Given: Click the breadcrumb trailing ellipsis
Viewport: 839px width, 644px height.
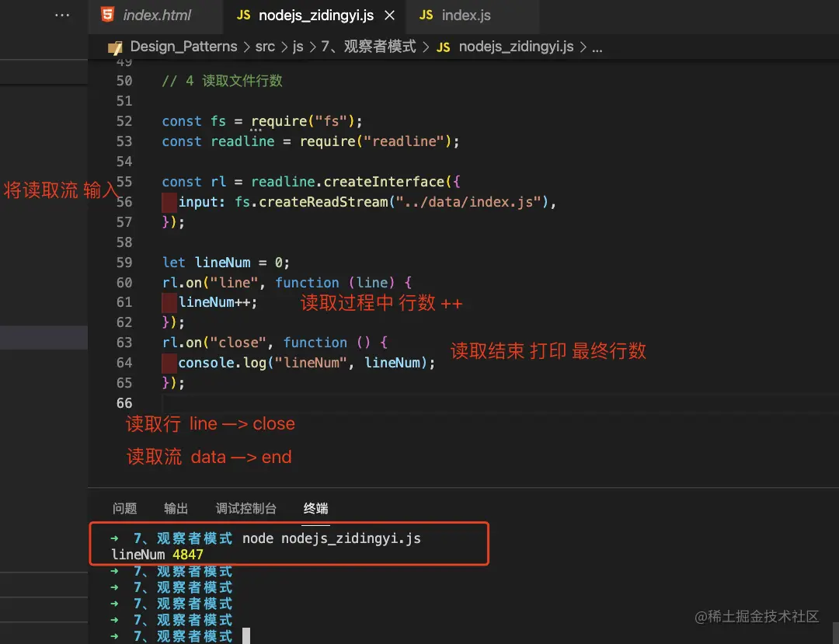Looking at the screenshot, I should (x=597, y=48).
